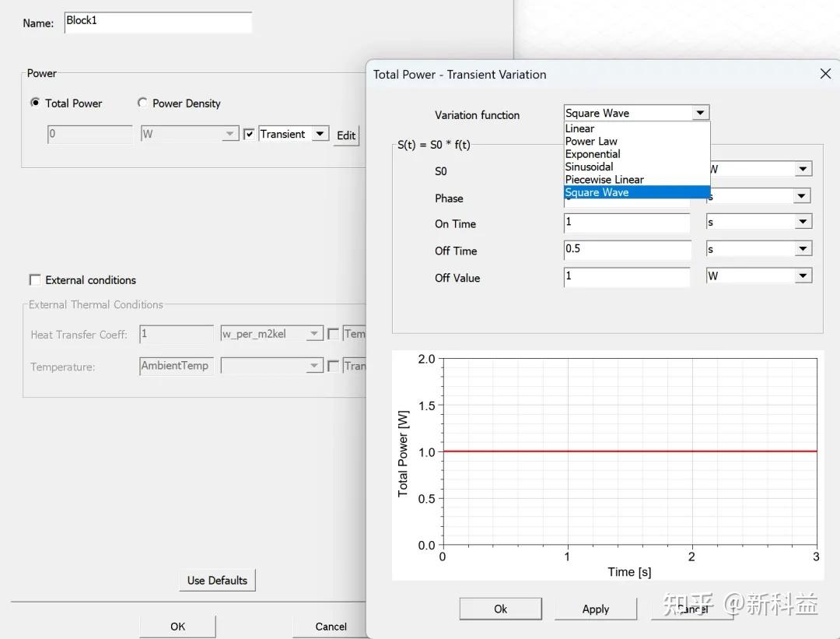Close the Total Power Transient Variation dialog
The height and width of the screenshot is (639, 840).
click(x=825, y=74)
